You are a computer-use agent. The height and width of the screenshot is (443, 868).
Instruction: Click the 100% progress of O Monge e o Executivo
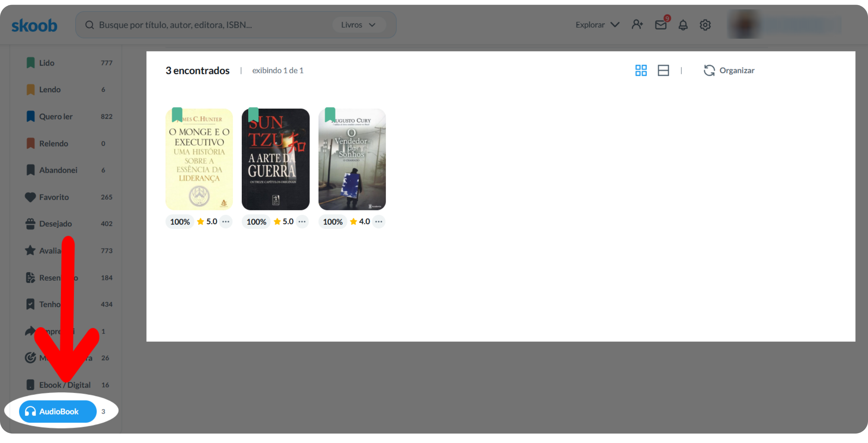180,222
